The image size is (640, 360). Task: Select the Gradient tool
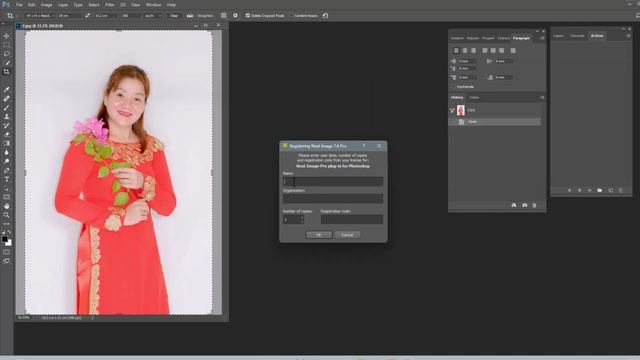[7, 143]
